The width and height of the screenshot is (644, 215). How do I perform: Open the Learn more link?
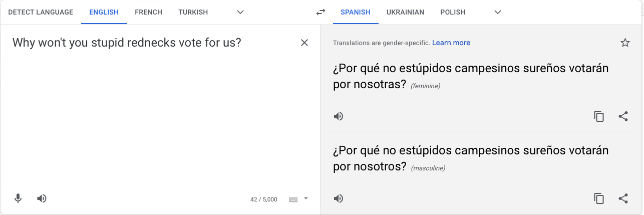click(x=451, y=43)
